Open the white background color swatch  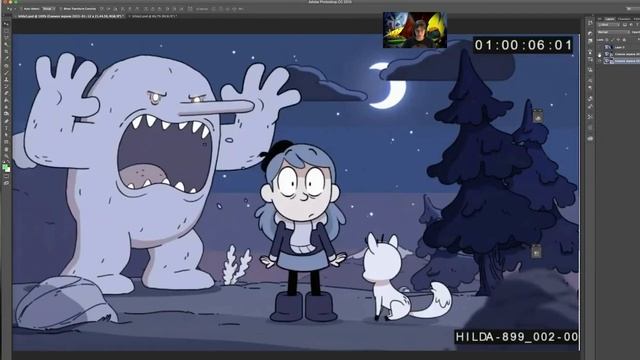[8, 169]
